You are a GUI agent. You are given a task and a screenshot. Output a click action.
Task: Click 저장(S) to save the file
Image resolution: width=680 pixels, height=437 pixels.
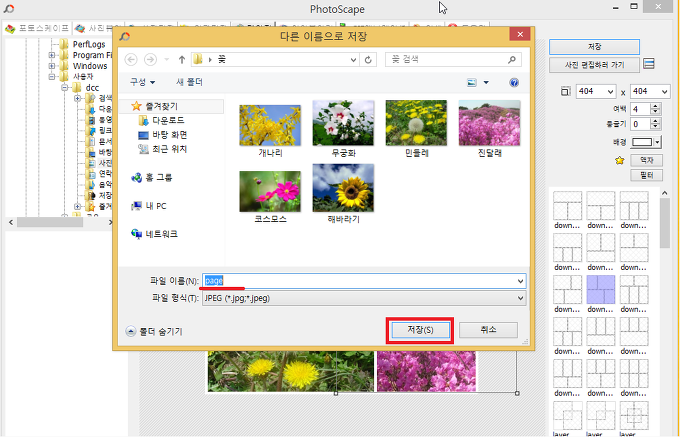420,330
